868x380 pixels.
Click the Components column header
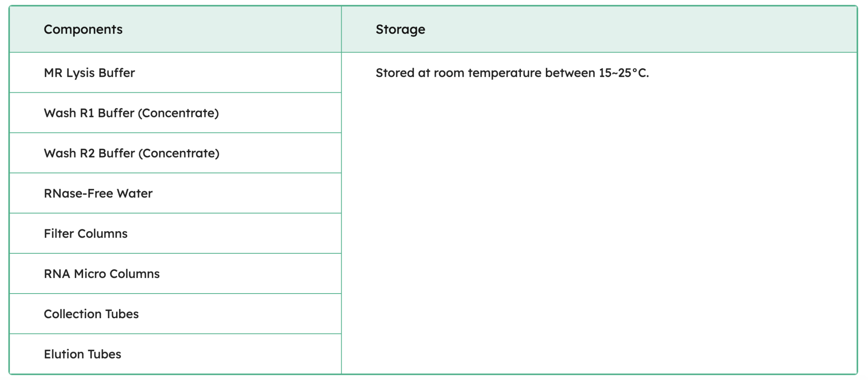tap(83, 29)
